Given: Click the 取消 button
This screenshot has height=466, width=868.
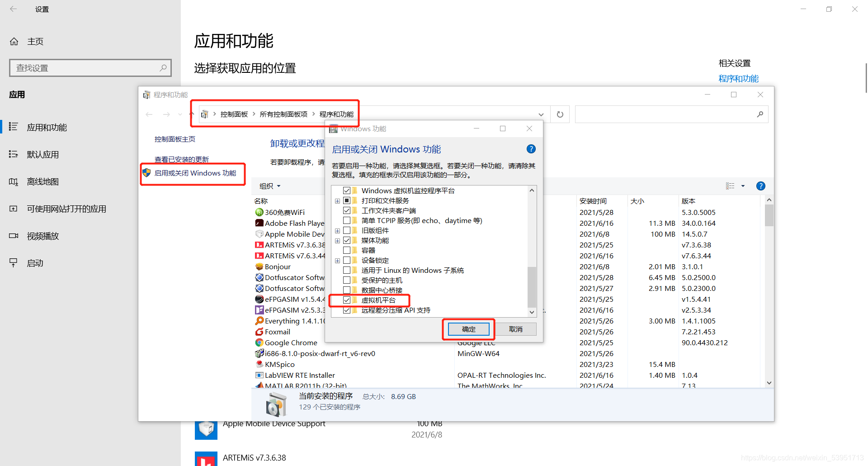Looking at the screenshot, I should [x=516, y=329].
